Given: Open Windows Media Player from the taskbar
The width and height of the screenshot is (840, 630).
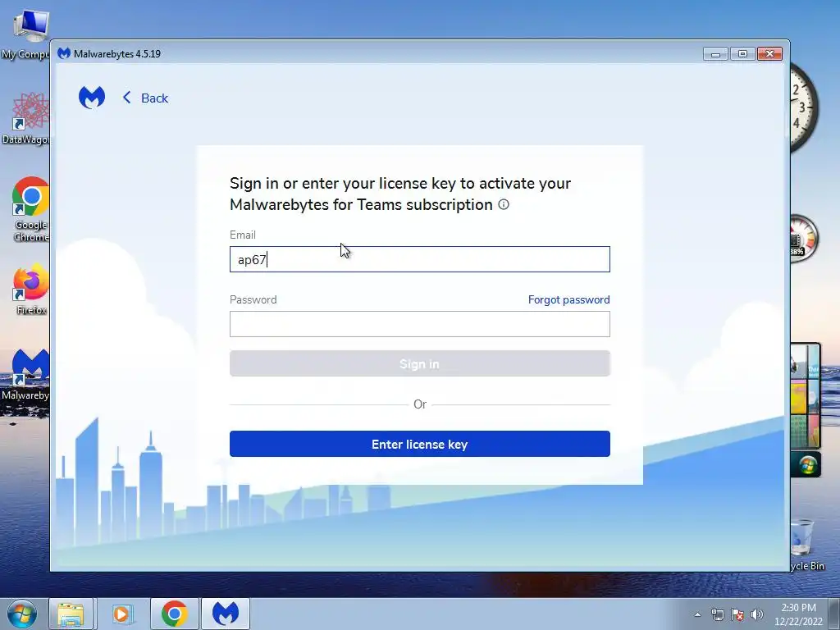Looking at the screenshot, I should (x=122, y=614).
